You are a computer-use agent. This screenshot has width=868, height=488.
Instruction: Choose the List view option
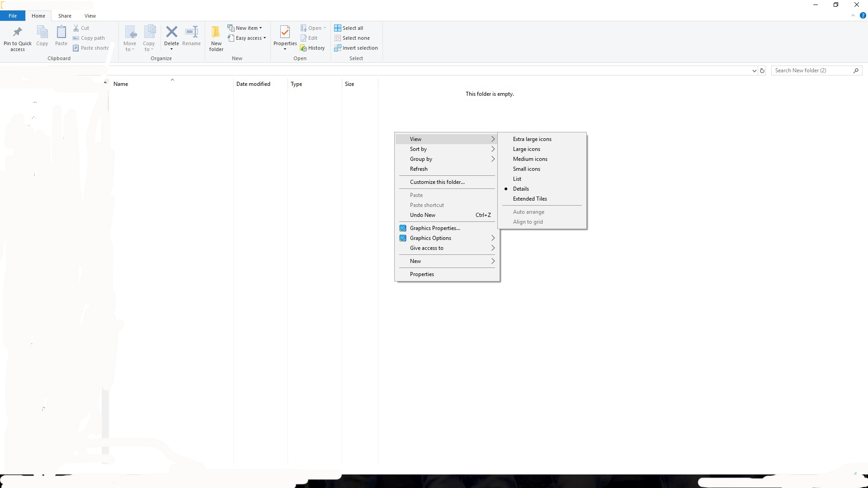[x=517, y=179]
